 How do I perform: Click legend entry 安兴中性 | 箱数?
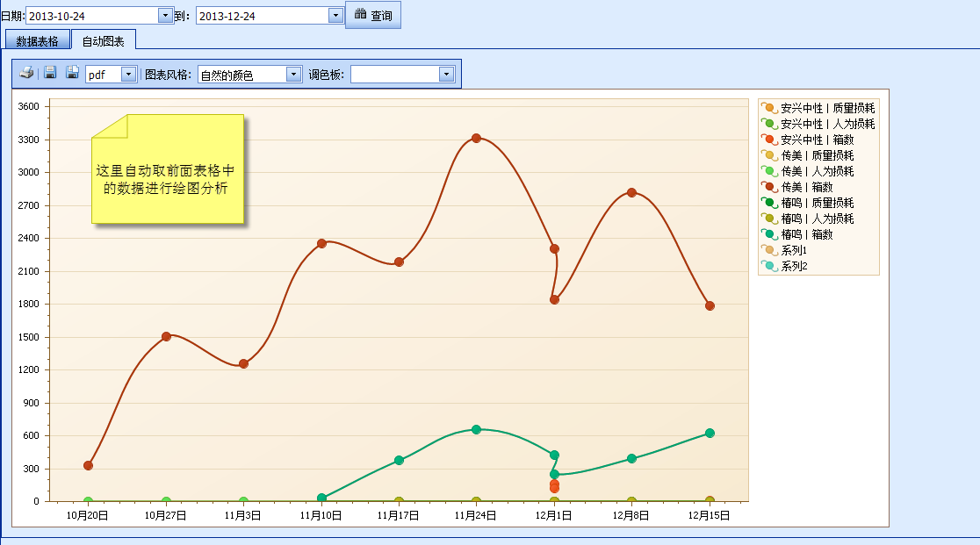(808, 140)
